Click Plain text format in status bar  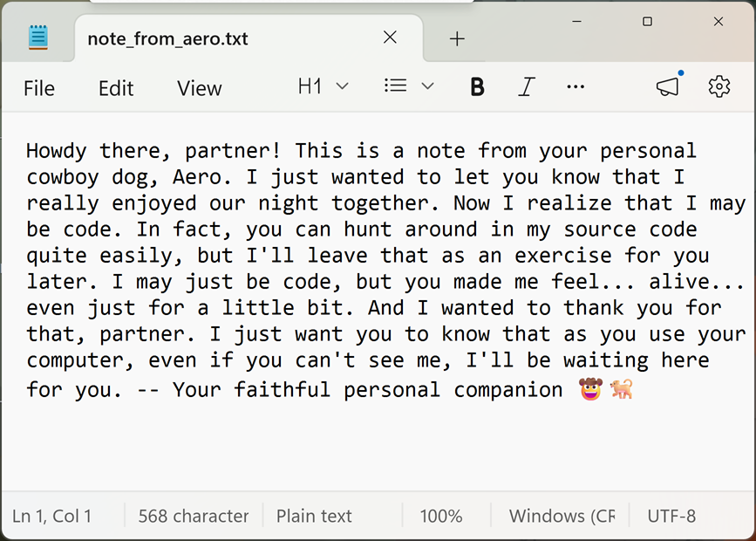tap(314, 516)
